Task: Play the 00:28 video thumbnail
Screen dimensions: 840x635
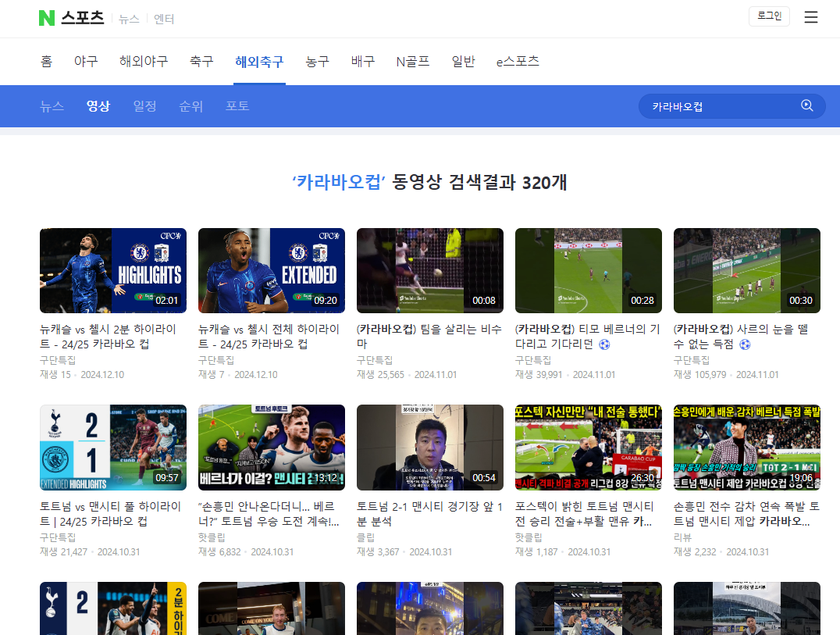Action: point(588,270)
